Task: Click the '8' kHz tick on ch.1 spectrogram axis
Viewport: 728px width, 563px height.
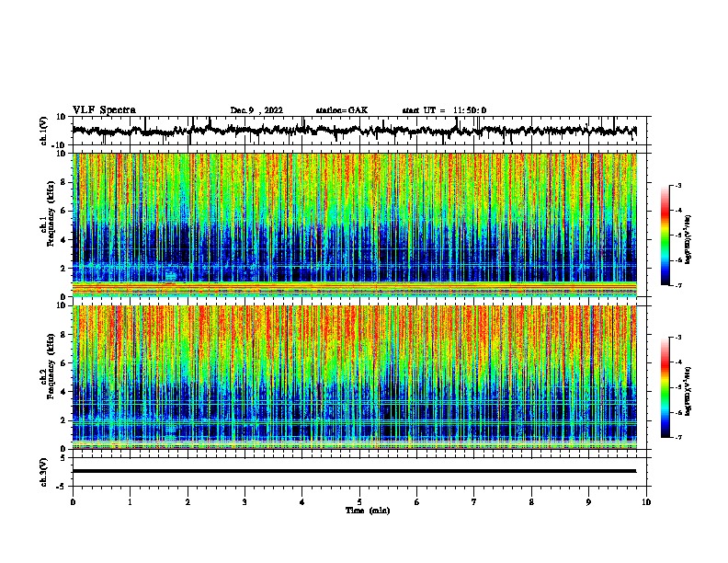Action: click(x=63, y=182)
